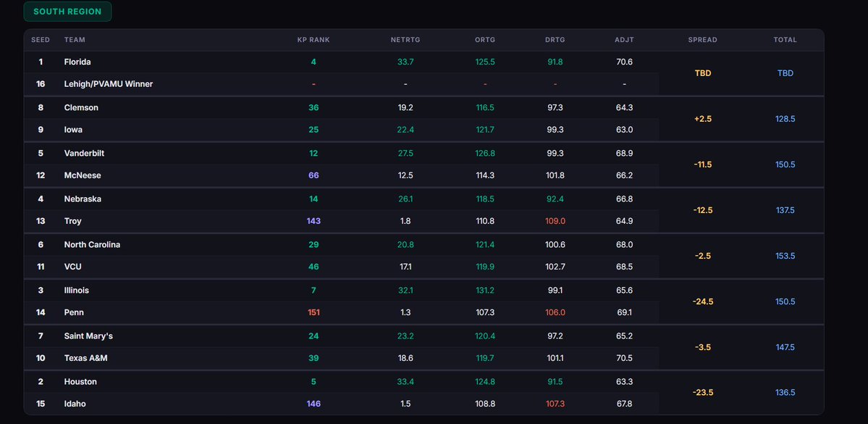Select the Illinois team name
868x424 pixels.
tap(77, 291)
